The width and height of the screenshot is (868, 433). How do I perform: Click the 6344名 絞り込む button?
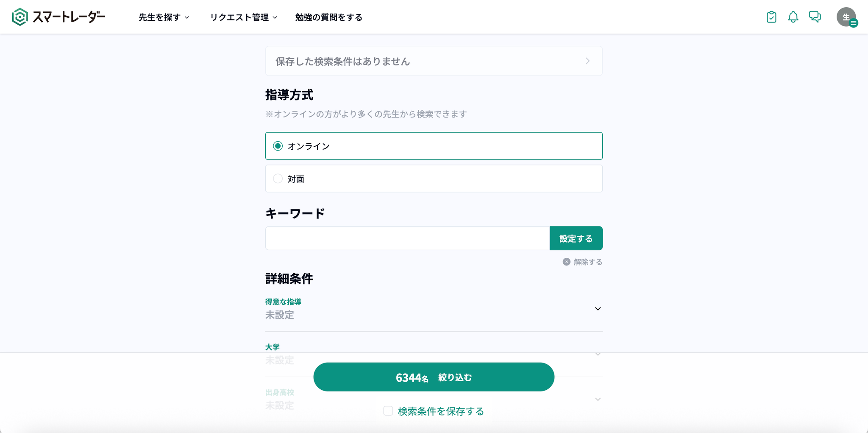click(x=434, y=377)
